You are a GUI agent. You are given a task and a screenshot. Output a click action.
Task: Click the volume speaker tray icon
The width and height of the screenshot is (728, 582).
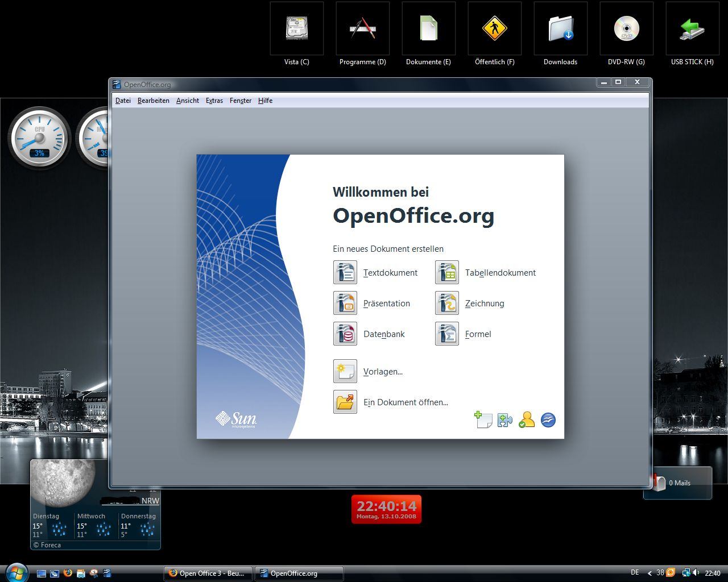(x=697, y=573)
